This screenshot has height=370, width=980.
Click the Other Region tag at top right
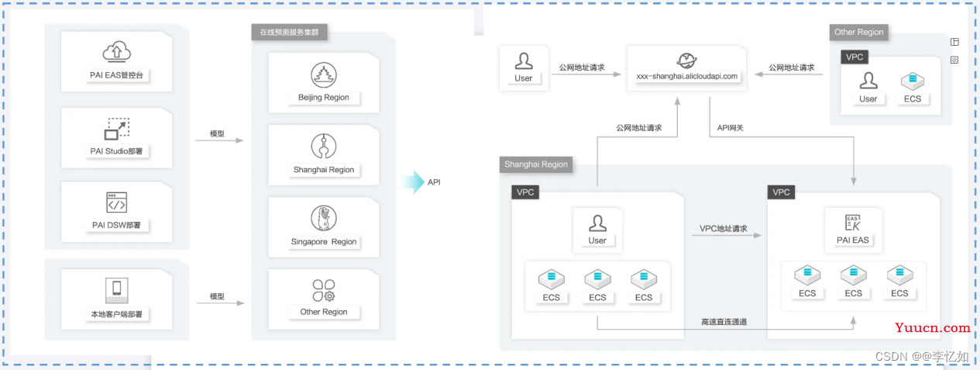[x=859, y=33]
